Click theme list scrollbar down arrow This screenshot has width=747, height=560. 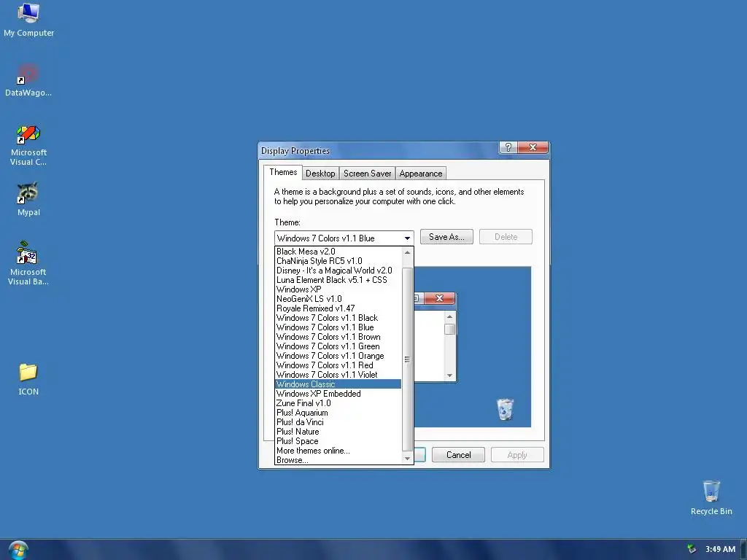pyautogui.click(x=407, y=459)
